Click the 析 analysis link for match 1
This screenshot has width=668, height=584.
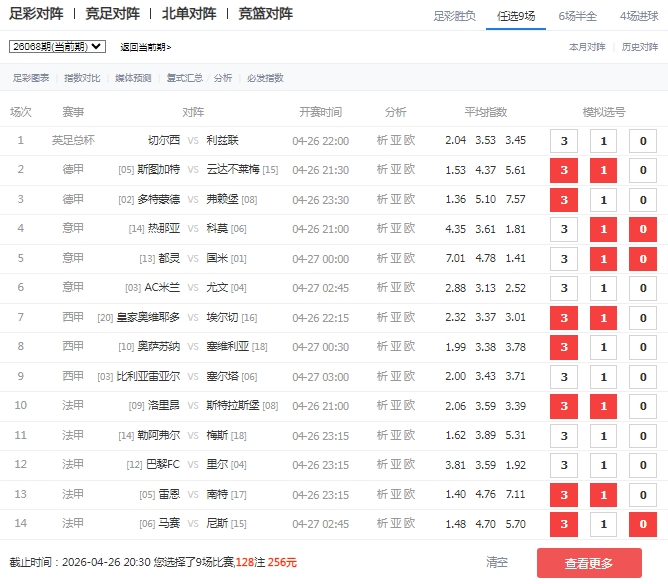coord(382,141)
